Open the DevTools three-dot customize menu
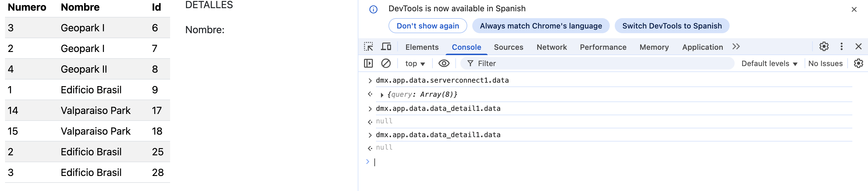The height and width of the screenshot is (191, 868). tap(841, 47)
